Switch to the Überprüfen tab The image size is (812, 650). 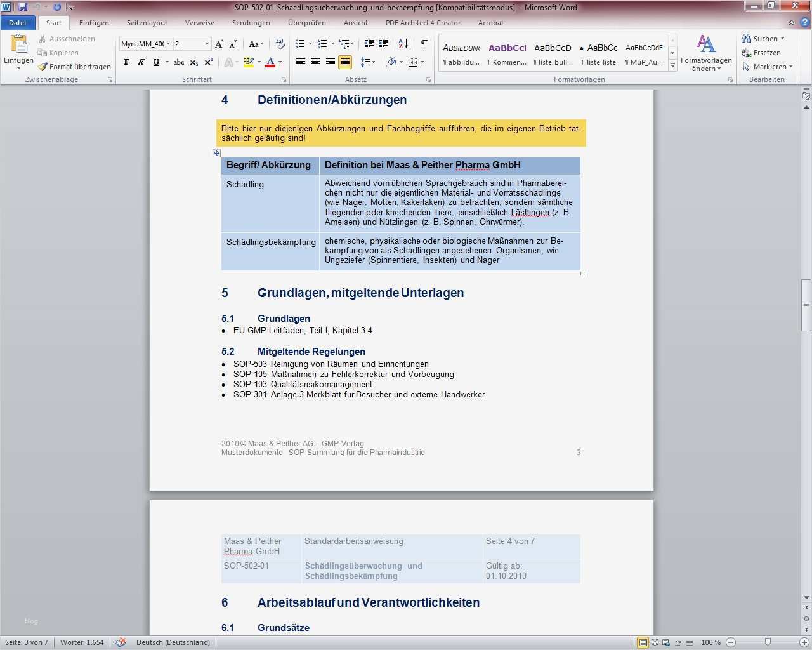coord(307,23)
